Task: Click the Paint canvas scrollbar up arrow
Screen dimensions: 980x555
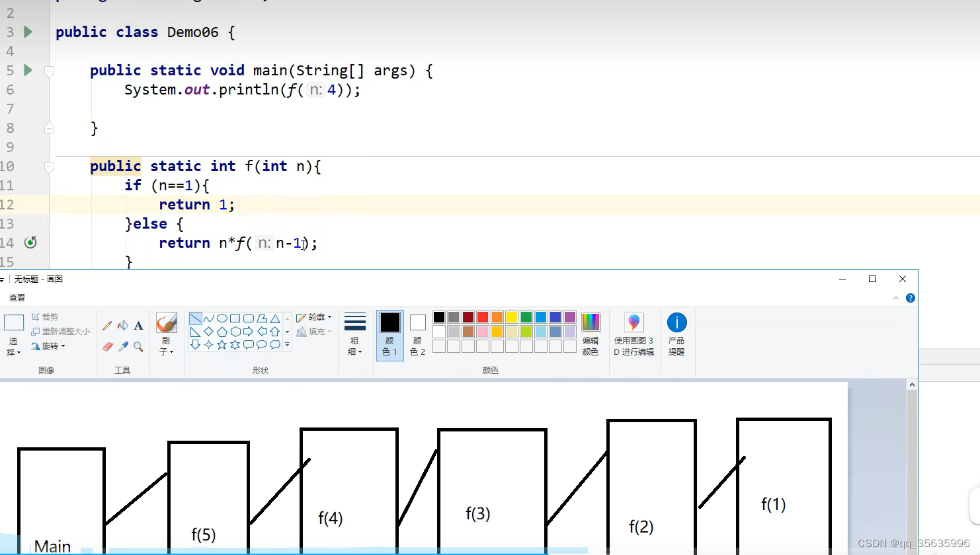Action: pos(912,385)
